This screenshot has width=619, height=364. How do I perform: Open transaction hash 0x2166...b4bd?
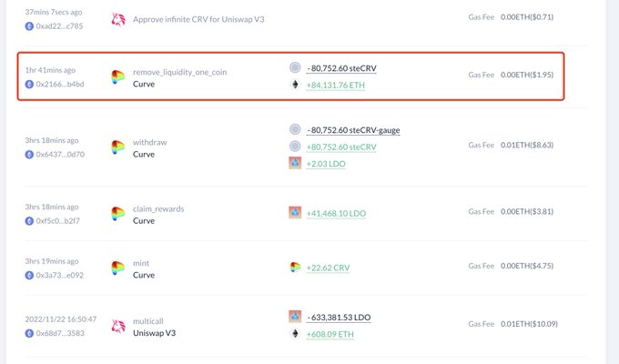(x=60, y=84)
